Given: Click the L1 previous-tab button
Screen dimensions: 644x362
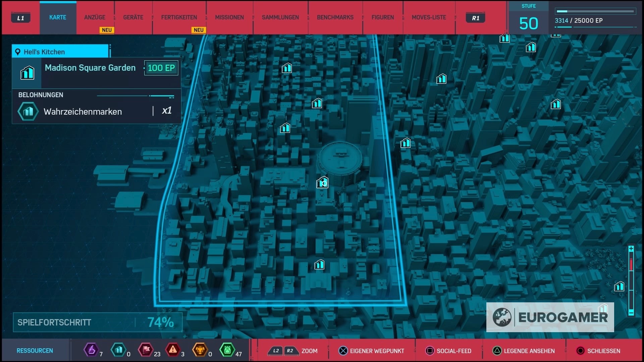Looking at the screenshot, I should pos(21,18).
